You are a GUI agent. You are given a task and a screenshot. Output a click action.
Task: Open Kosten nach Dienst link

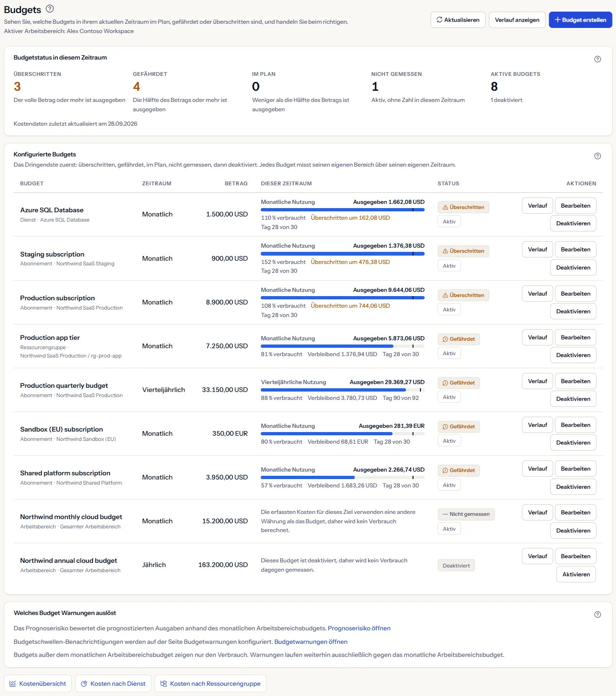113,683
